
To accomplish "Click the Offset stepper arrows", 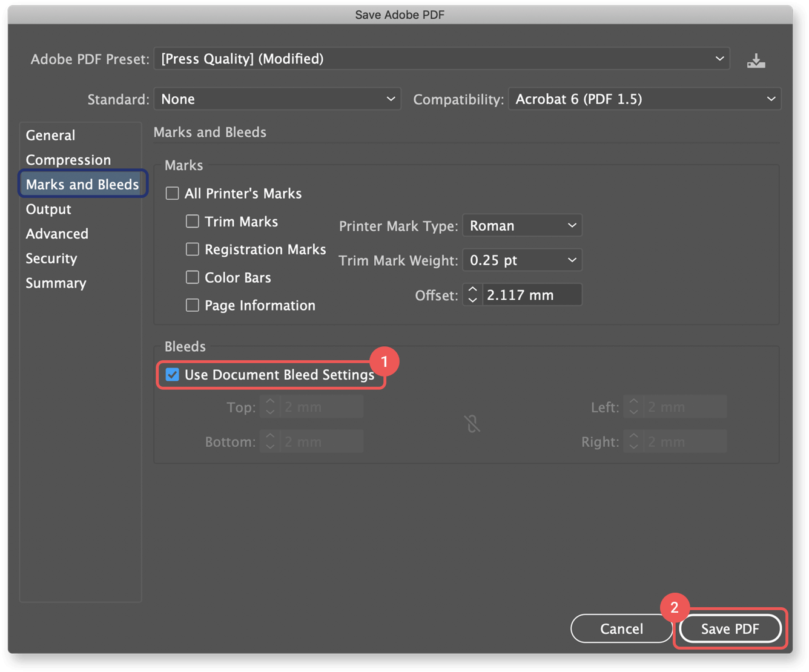I will [x=472, y=295].
